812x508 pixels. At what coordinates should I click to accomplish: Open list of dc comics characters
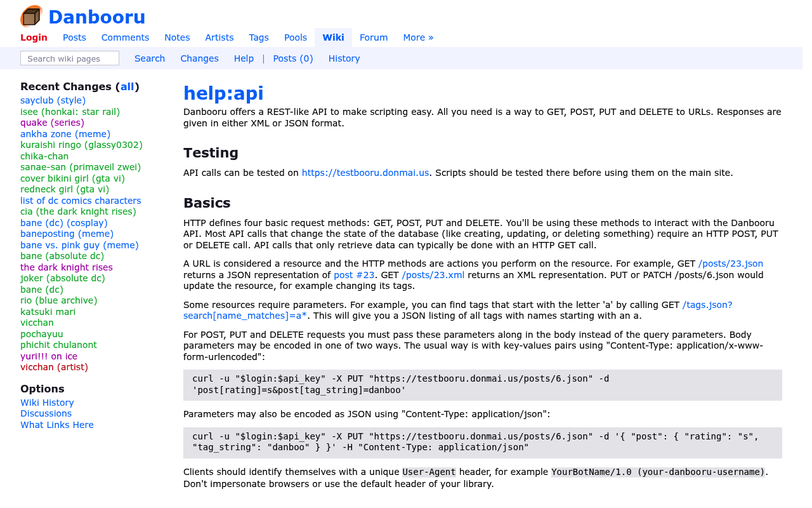pos(81,201)
